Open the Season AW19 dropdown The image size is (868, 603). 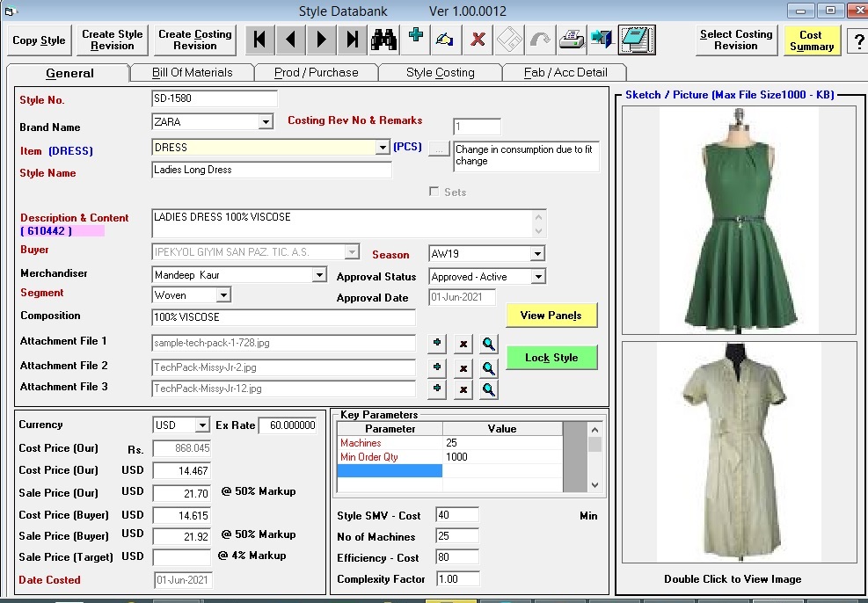(x=537, y=254)
